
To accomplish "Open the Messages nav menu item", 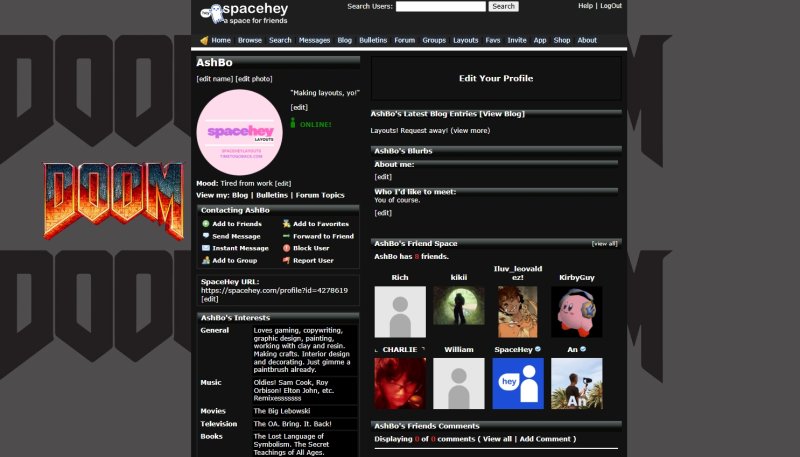I will (314, 40).
